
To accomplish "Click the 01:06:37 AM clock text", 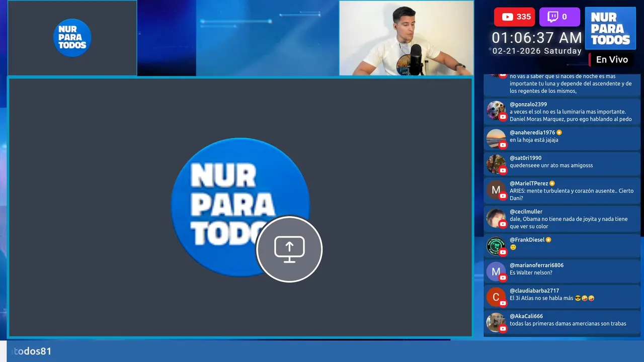I will coord(537,38).
